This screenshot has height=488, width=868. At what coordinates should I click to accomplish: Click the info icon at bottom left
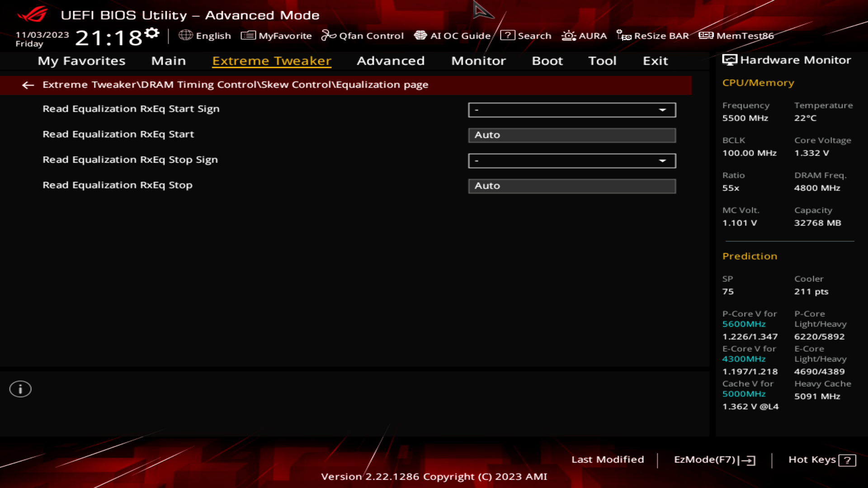coord(20,389)
